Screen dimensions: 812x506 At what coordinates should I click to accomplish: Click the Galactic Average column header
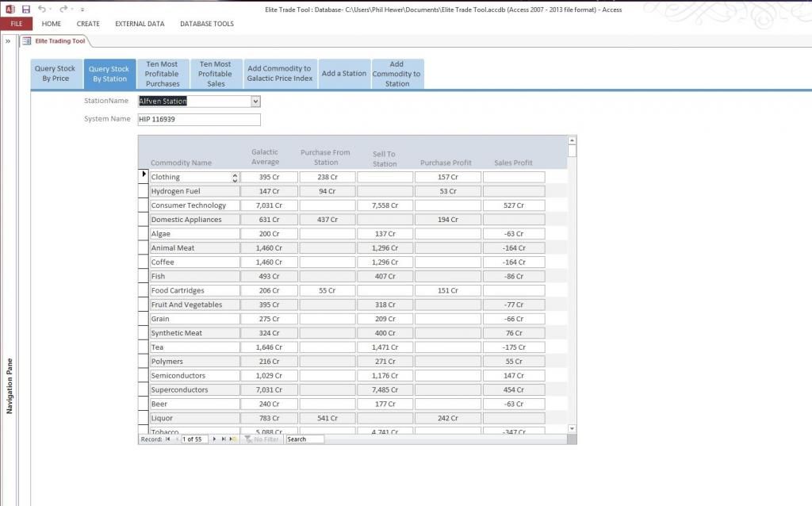pos(265,157)
